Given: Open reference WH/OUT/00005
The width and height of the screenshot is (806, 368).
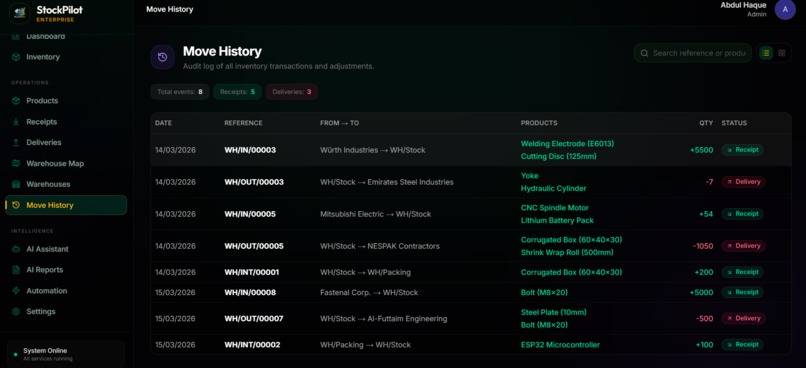Looking at the screenshot, I should click(x=254, y=246).
